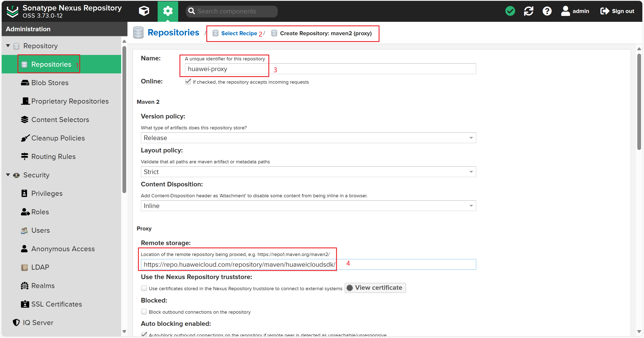Click the form's vertical scrollbar thumb
The width and height of the screenshot is (644, 338).
(x=639, y=101)
